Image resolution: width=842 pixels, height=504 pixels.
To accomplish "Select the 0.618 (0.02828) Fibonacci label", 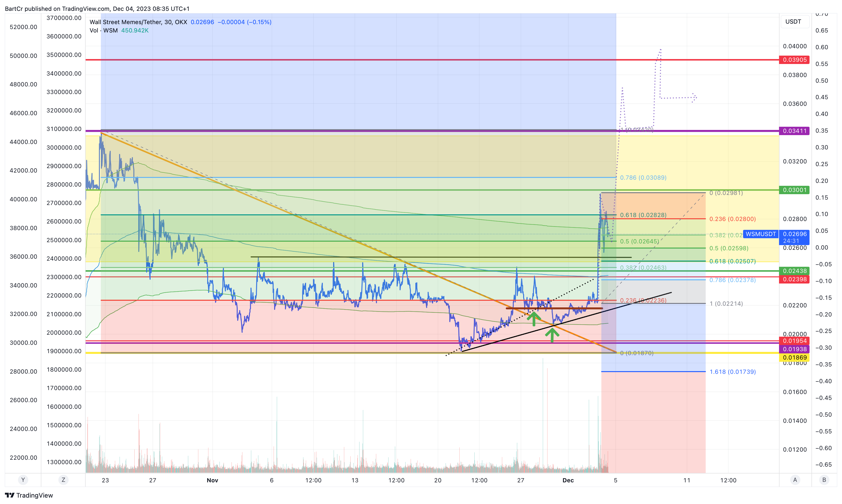I will (x=643, y=215).
